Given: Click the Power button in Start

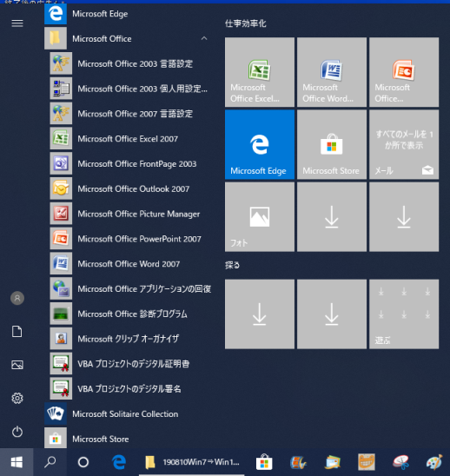Looking at the screenshot, I should 17,432.
